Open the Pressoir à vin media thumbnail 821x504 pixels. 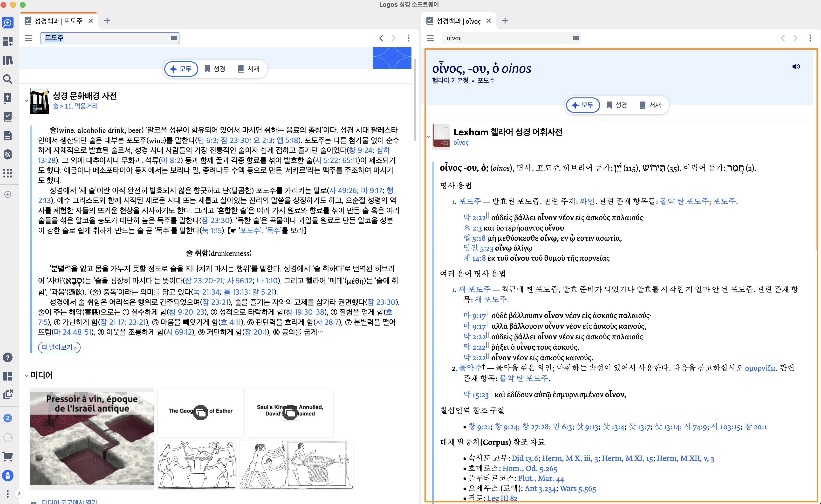click(92, 438)
